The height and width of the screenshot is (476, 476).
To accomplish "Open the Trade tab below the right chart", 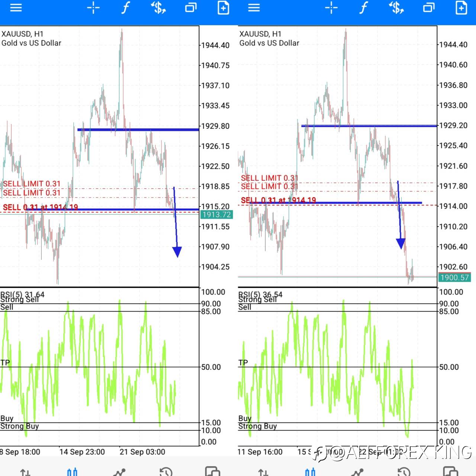I will tap(357, 472).
